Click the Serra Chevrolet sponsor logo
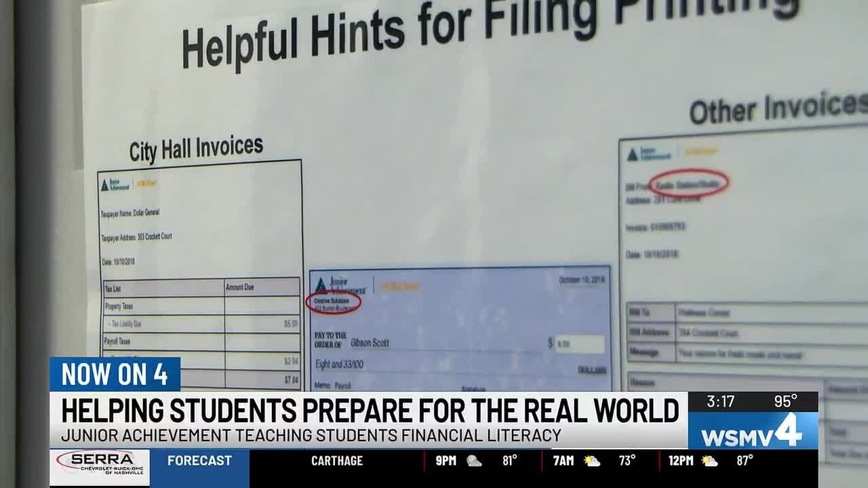Viewport: 868px width, 488px height. point(100,467)
